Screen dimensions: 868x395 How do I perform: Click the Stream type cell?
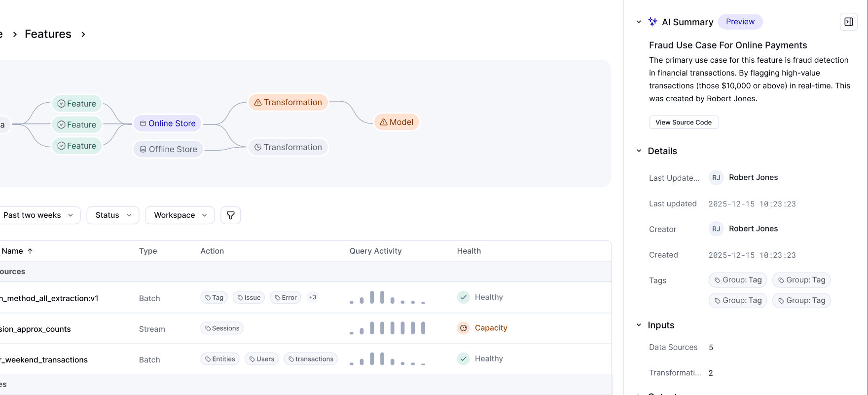pyautogui.click(x=152, y=329)
